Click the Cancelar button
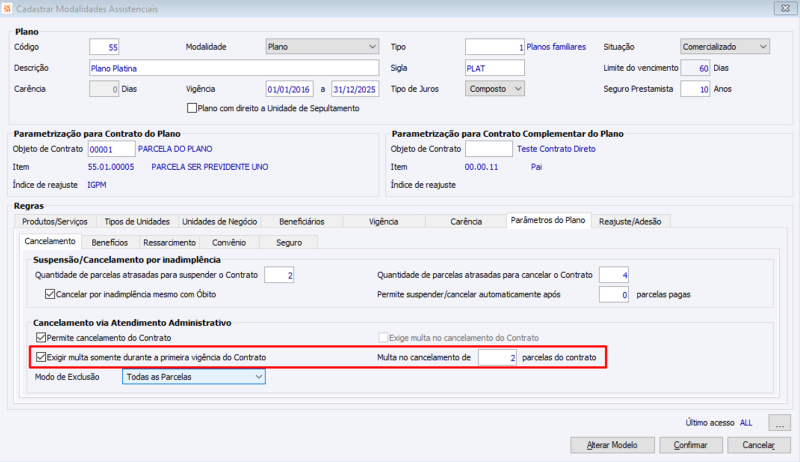The width and height of the screenshot is (800, 462). [x=759, y=445]
